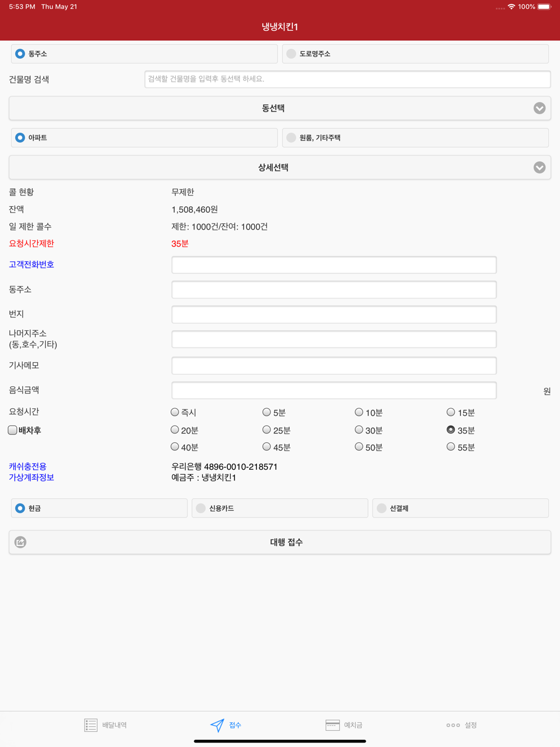This screenshot has width=560, height=747.
Task: Select 55분 request time
Action: click(451, 446)
